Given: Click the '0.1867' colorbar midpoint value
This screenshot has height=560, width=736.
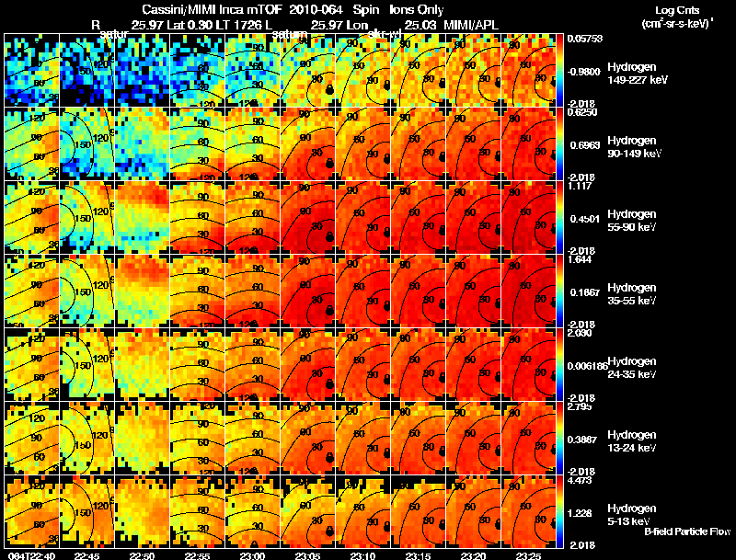Looking at the screenshot, I should (x=583, y=292).
